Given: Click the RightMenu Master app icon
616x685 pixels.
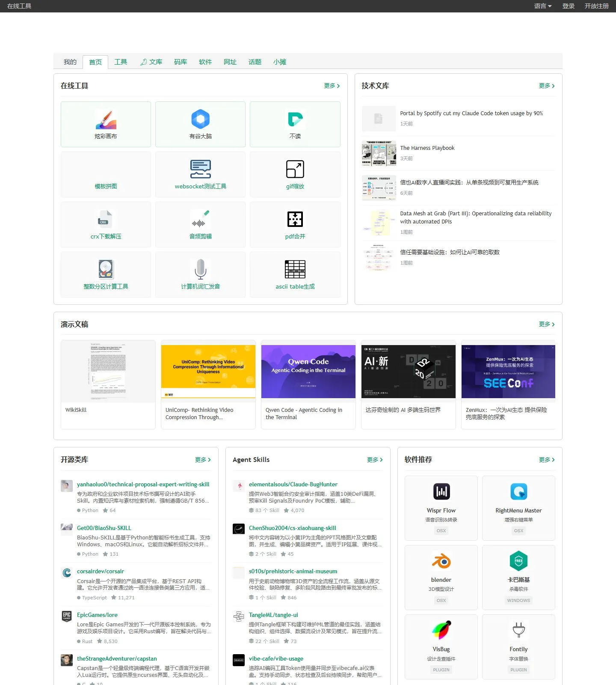Looking at the screenshot, I should [x=518, y=491].
